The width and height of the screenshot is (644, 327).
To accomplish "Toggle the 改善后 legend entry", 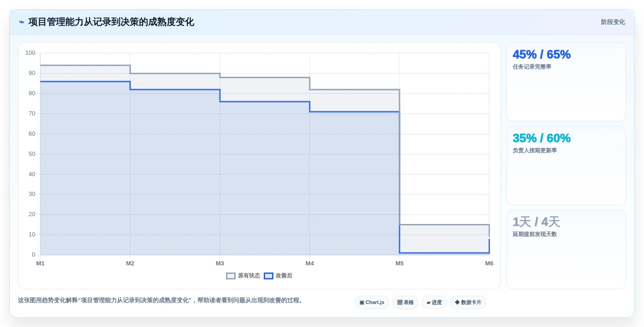I will pos(278,276).
